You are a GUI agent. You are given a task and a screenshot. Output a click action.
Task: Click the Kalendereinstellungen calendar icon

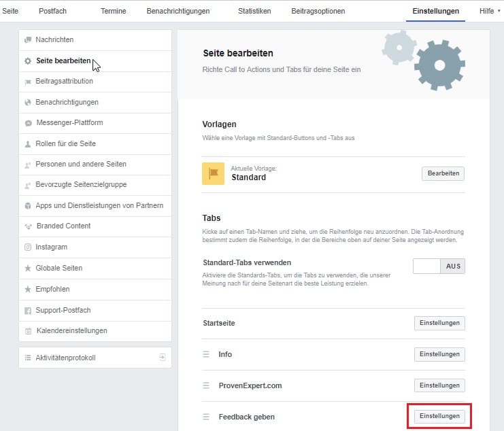point(28,331)
